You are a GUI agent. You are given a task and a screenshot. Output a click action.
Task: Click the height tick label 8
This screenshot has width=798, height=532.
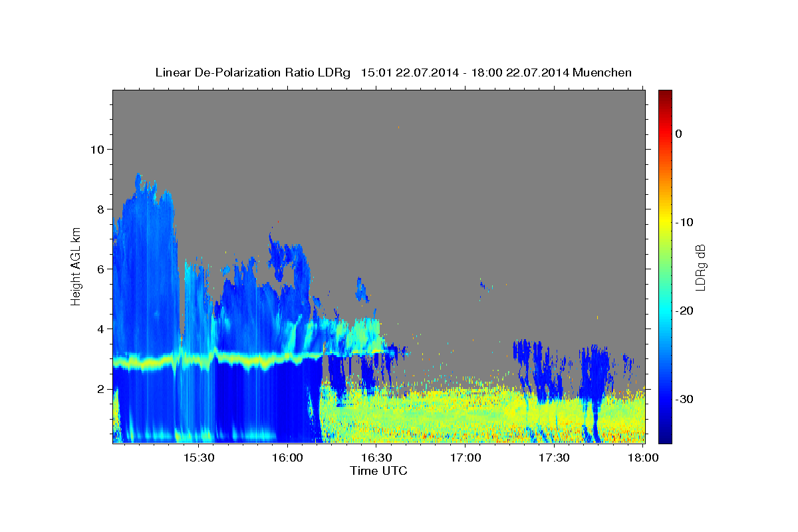tap(100, 209)
